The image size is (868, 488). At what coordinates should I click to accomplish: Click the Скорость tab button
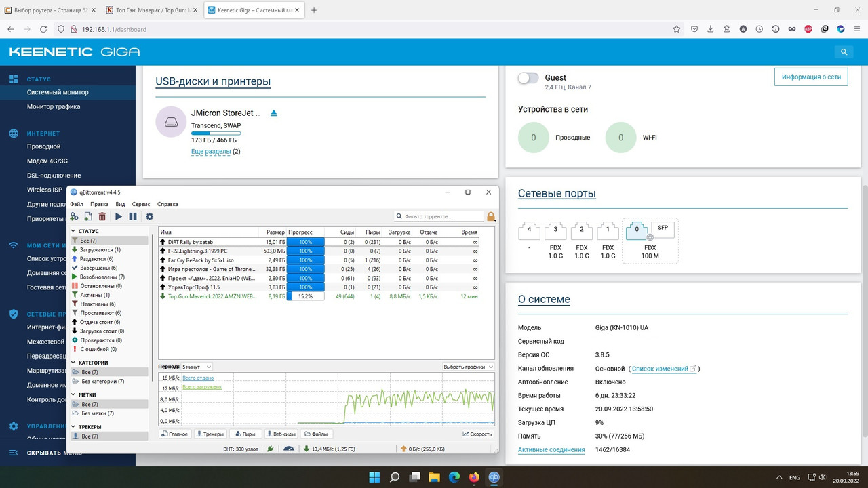pos(477,434)
